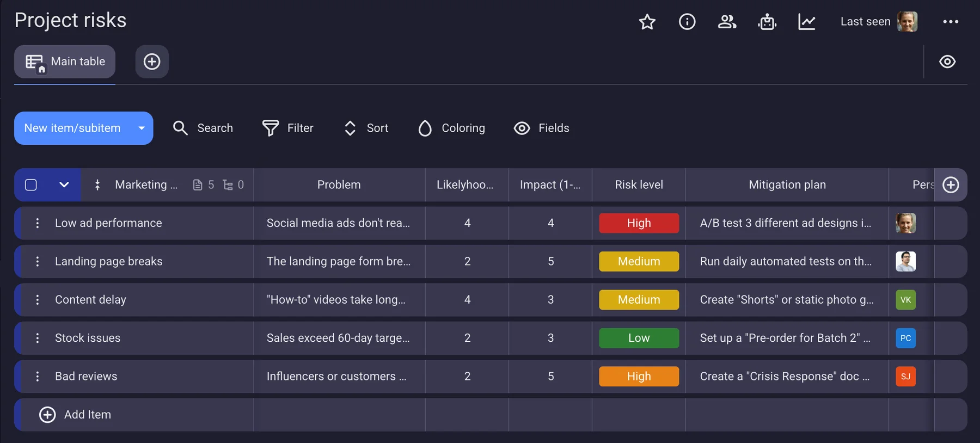Image resolution: width=980 pixels, height=443 pixels.
Task: Expand the New item/subitem dropdown arrow
Action: tap(142, 128)
